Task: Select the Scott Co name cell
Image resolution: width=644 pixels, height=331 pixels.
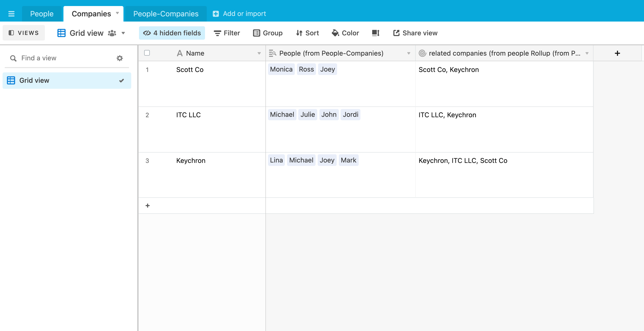Action: pos(202,84)
